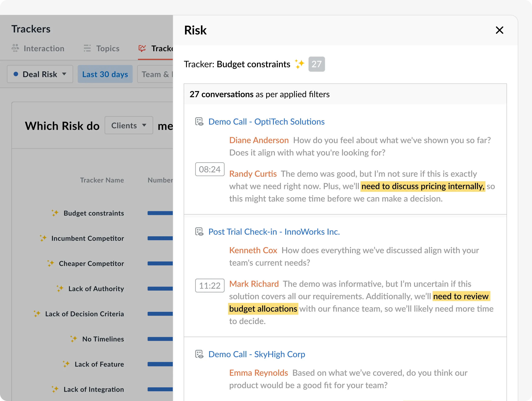The height and width of the screenshot is (401, 532).
Task: Click the Interaction tab people icon
Action: (15, 48)
